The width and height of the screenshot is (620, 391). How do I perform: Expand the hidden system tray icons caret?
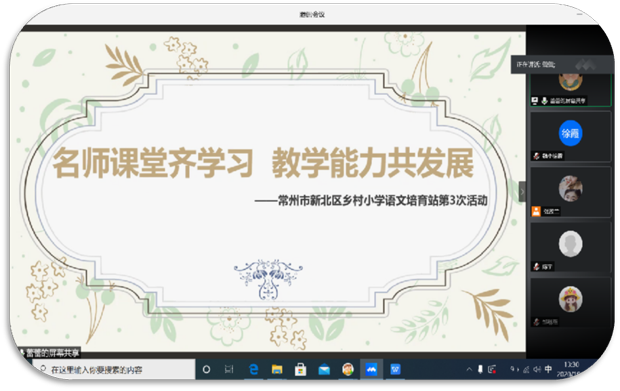click(x=469, y=370)
